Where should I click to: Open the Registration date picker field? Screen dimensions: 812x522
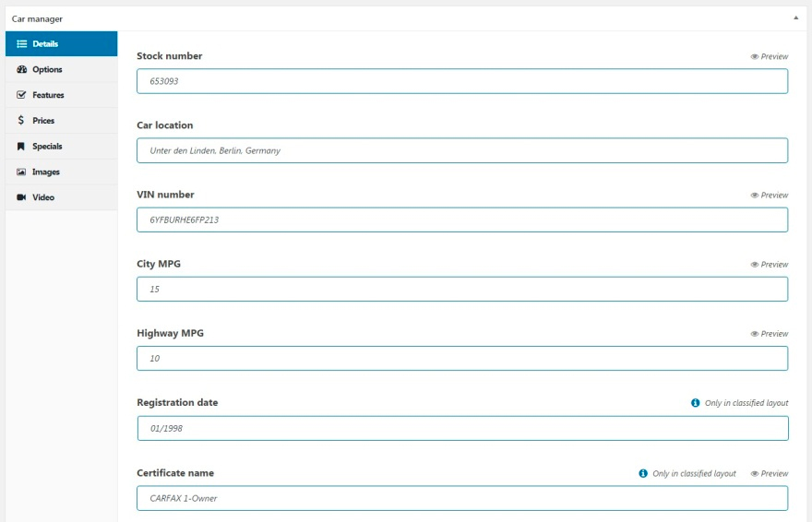tap(462, 428)
